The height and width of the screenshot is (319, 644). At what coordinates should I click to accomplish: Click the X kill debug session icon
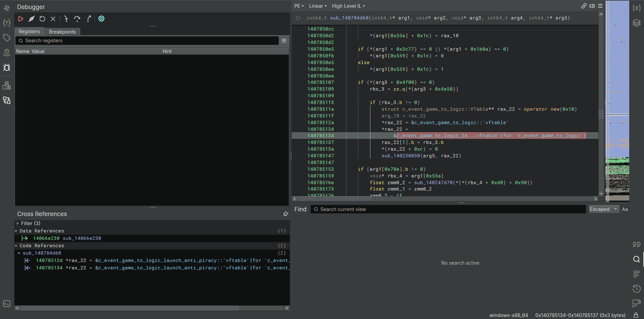53,19
